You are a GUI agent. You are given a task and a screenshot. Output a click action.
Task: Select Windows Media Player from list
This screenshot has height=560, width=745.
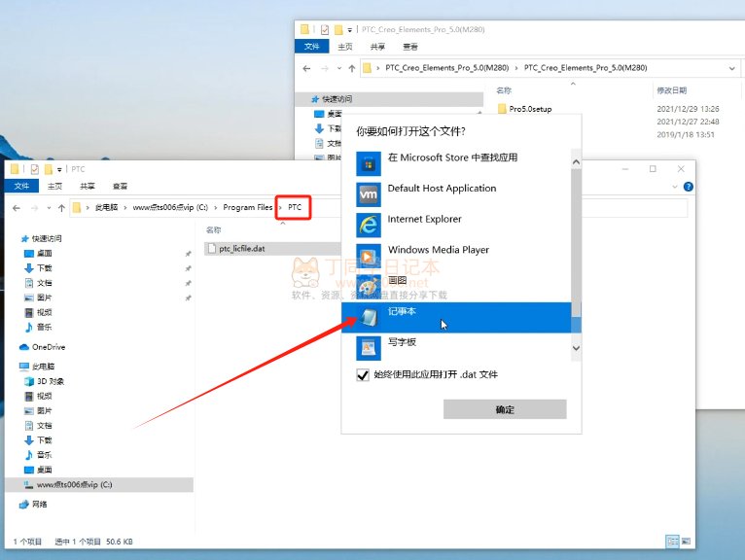[438, 251]
